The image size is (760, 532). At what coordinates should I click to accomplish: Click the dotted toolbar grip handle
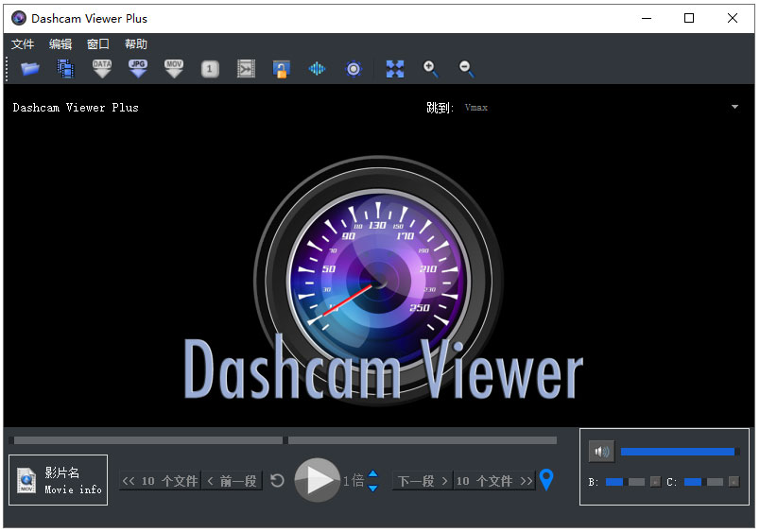(x=7, y=69)
